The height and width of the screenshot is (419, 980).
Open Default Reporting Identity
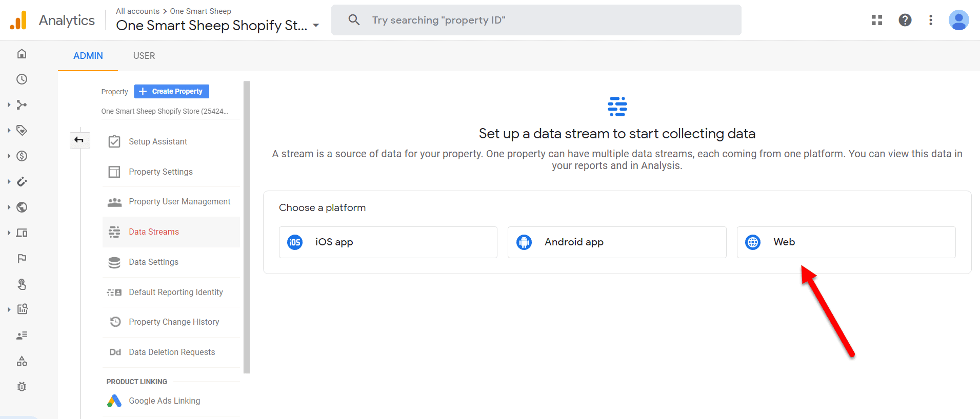(x=171, y=292)
